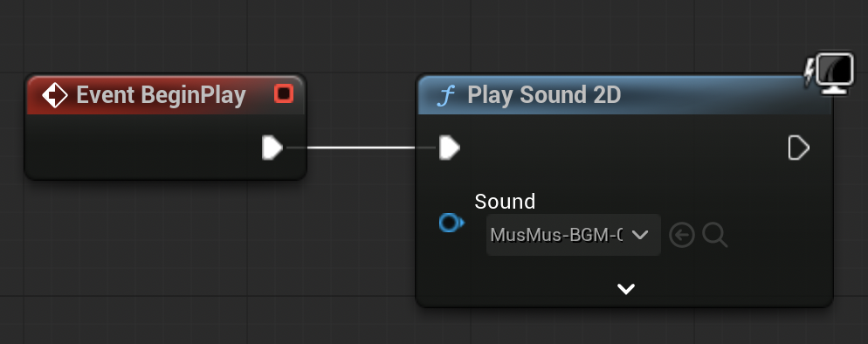Click the blue Sound object input pin
Viewport: 868px width, 344px height.
(x=451, y=223)
